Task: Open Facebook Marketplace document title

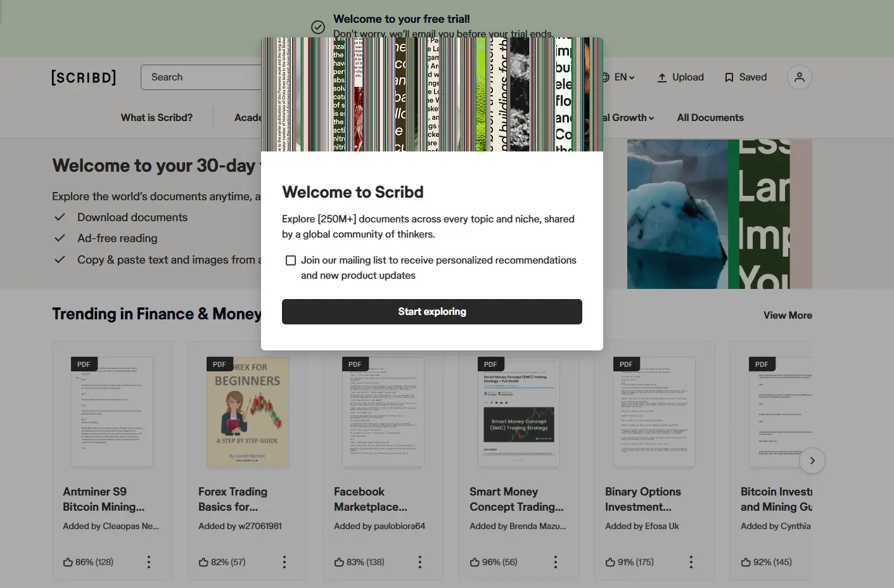Action: pos(371,499)
